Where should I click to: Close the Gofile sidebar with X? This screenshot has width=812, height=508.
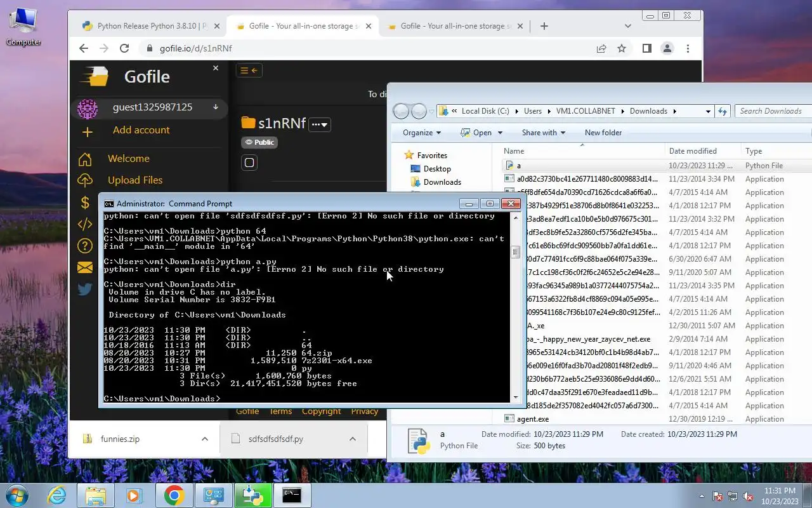[x=216, y=68]
